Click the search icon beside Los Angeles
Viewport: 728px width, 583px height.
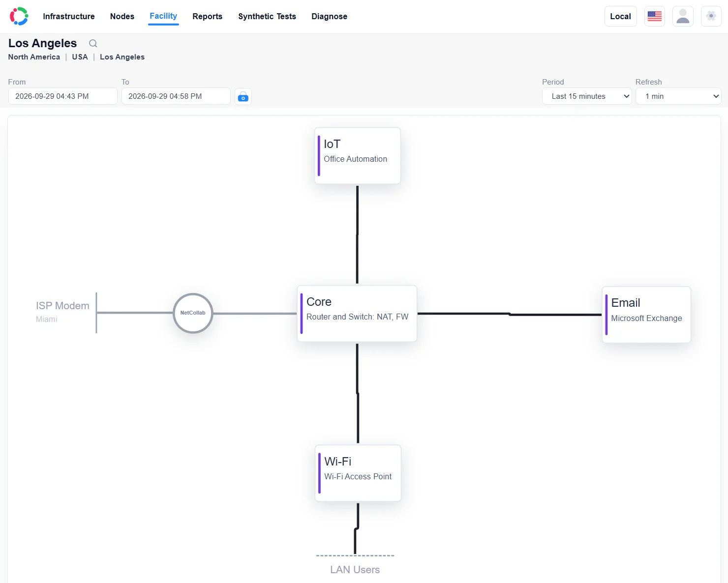click(x=93, y=43)
